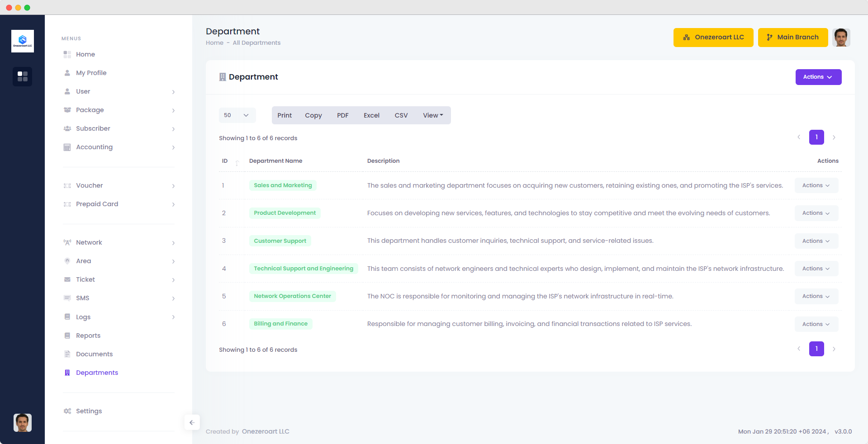This screenshot has height=444, width=868.
Task: Click the My Profile person icon
Action: tap(67, 73)
